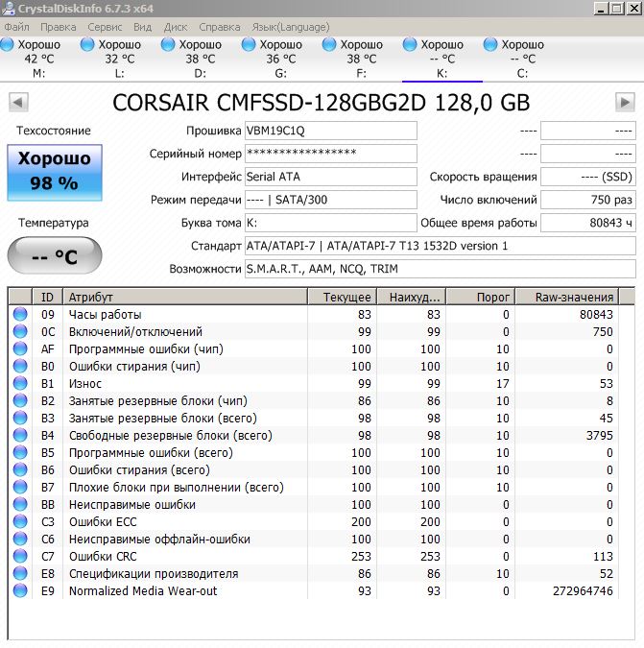Click the Буква тома field K:
The image size is (644, 648).
331,223
